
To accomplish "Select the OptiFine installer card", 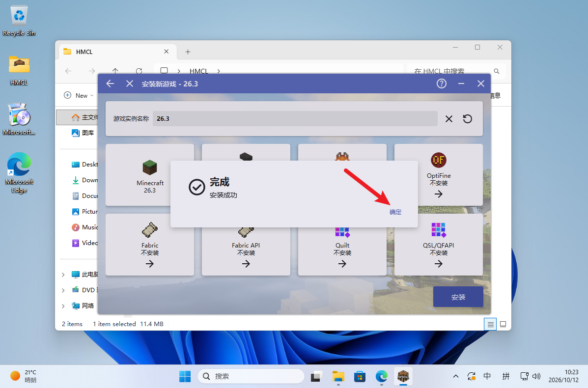I will click(438, 175).
